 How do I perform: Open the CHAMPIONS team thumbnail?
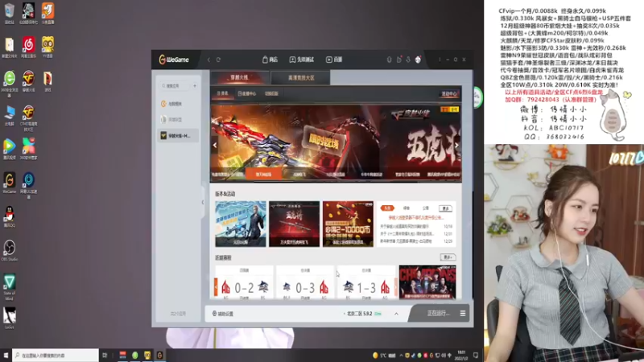click(x=427, y=282)
